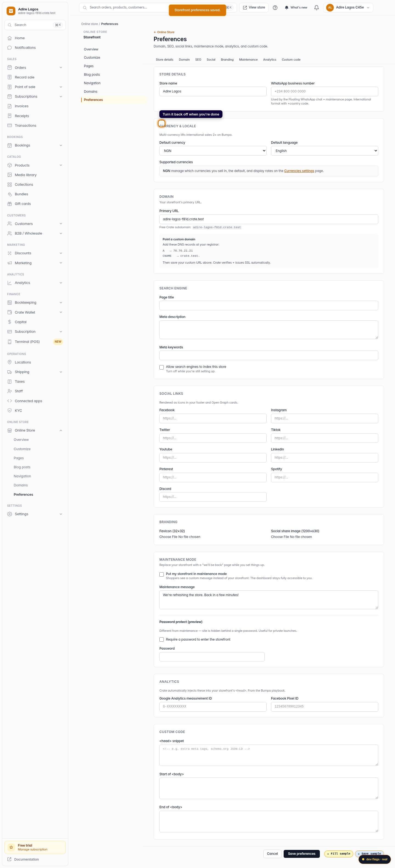The width and height of the screenshot is (395, 868).
Task: Click the Settings gear icon
Action: 9,514
